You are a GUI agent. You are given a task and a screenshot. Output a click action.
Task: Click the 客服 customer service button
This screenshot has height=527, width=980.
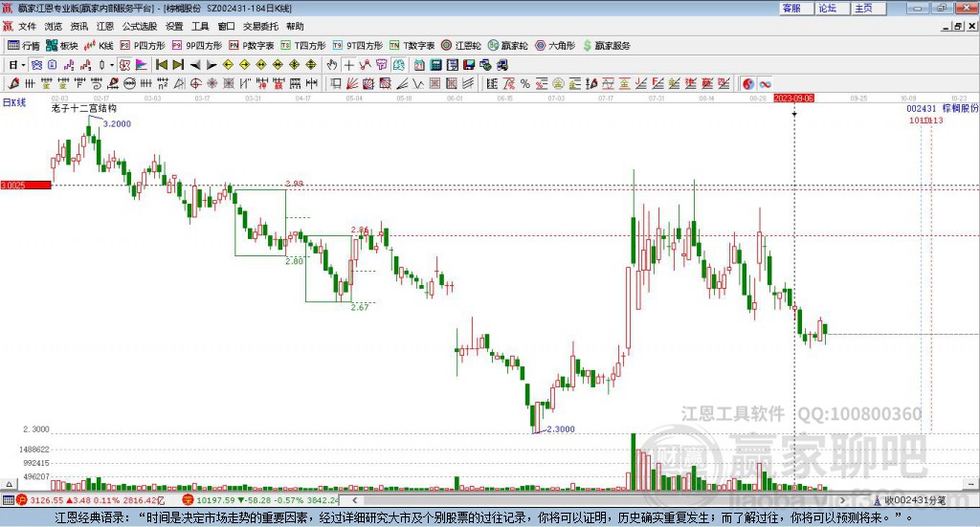click(795, 8)
